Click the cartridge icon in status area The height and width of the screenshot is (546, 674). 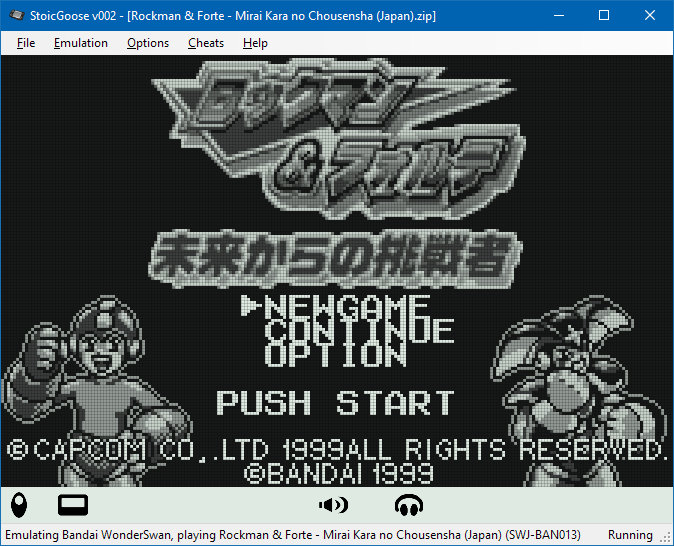[73, 505]
